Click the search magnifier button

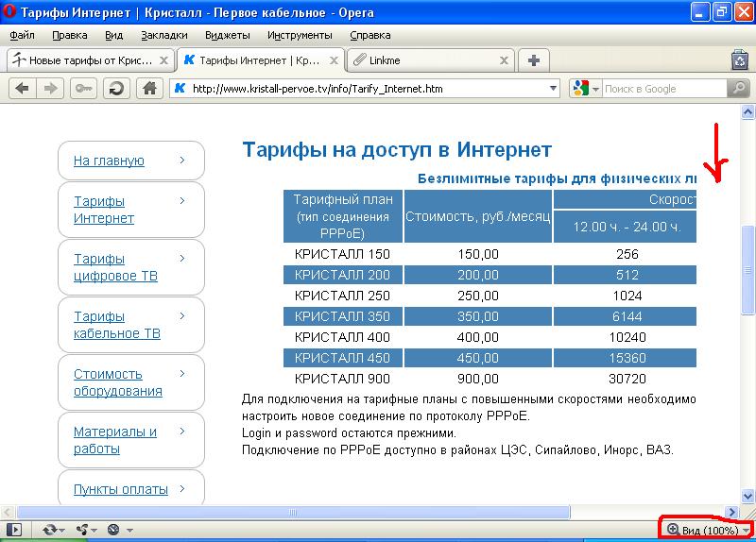click(738, 89)
